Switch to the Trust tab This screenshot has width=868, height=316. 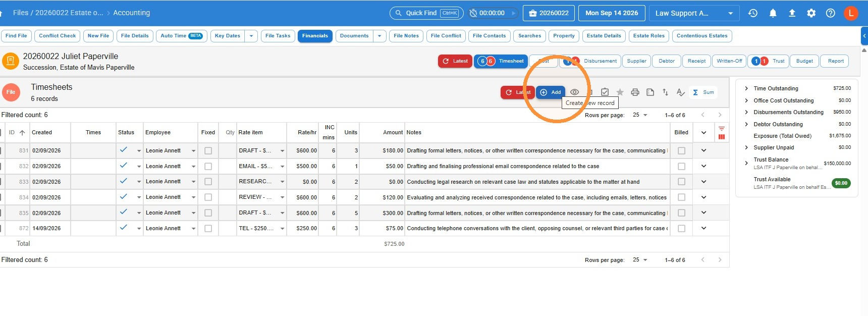768,61
